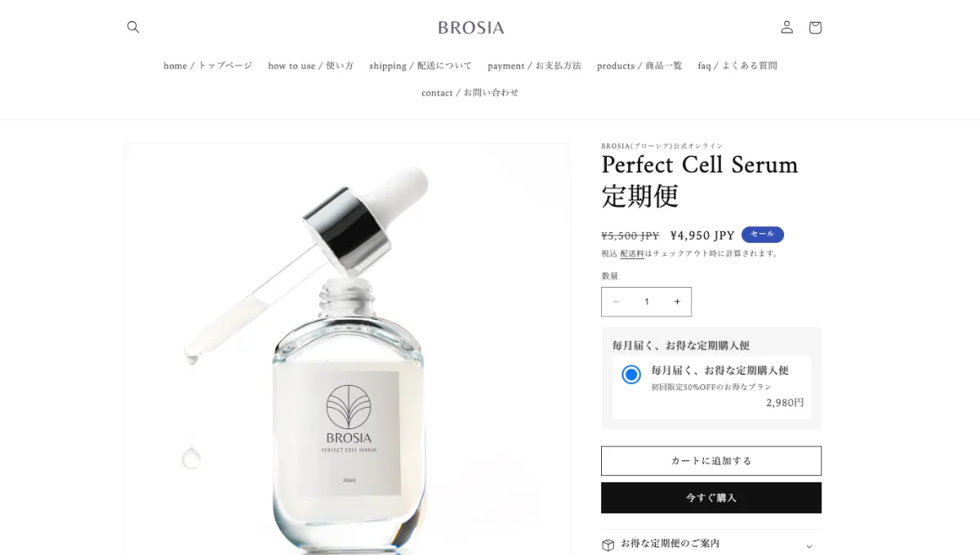Click the blue セール badge
Screen dimensions: 980x555
coord(762,235)
